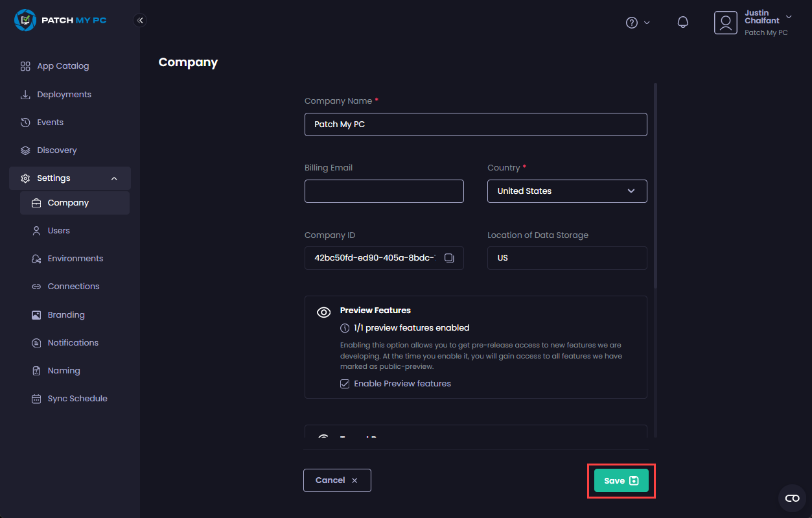Toggle the Enable Preview features checkbox
Viewport: 812px width, 518px height.
tap(345, 384)
